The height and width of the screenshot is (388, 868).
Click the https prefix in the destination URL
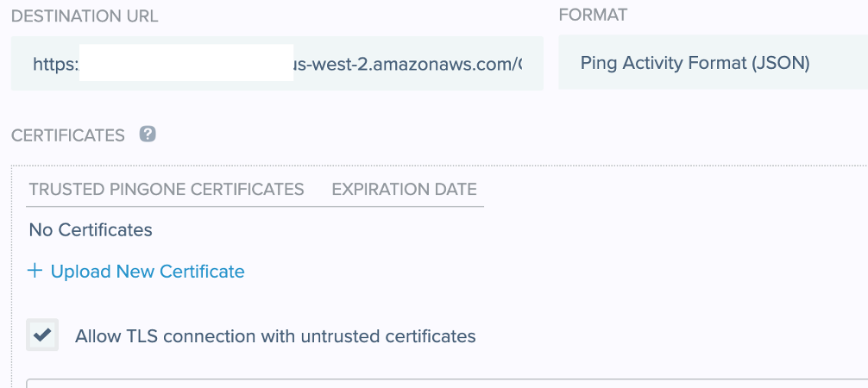(55, 64)
